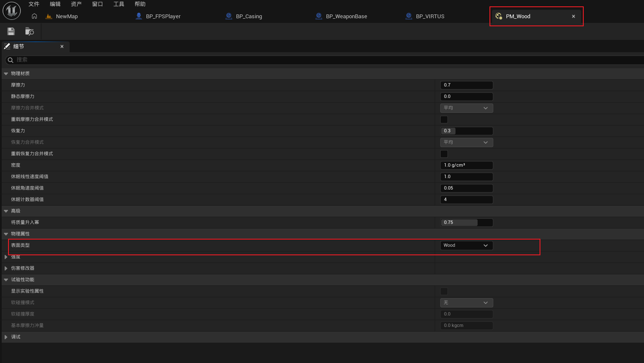The height and width of the screenshot is (363, 644).
Task: Click the 将质量升入幂 property label
Action: (25, 223)
